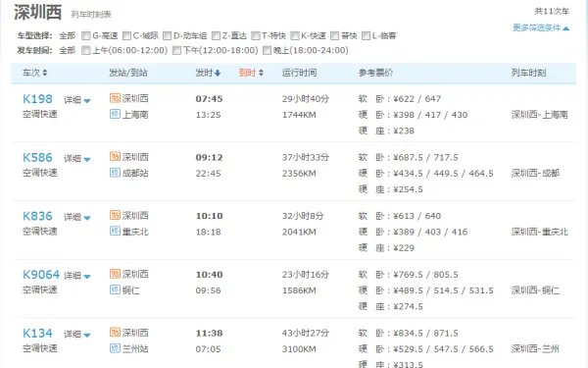Expand 详细 details for train K134
This screenshot has height=368, width=588.
point(76,335)
